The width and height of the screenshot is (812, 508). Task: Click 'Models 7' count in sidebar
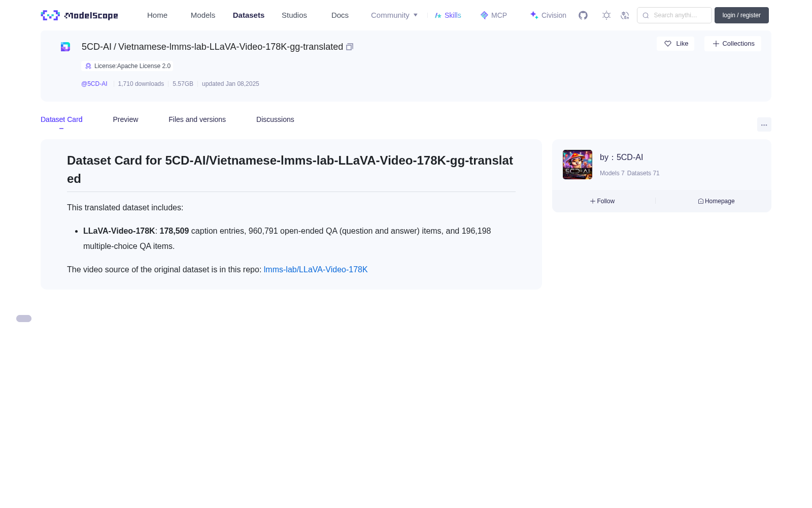[x=612, y=173]
